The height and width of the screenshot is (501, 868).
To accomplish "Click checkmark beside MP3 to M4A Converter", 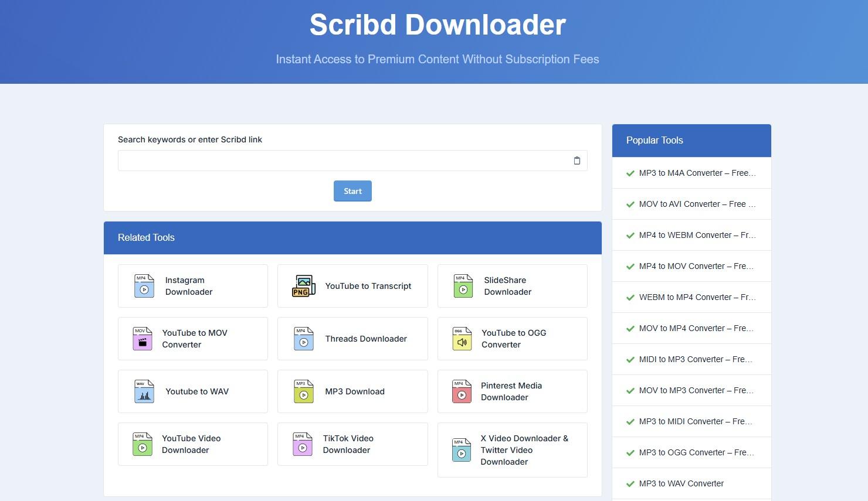I will [x=630, y=173].
